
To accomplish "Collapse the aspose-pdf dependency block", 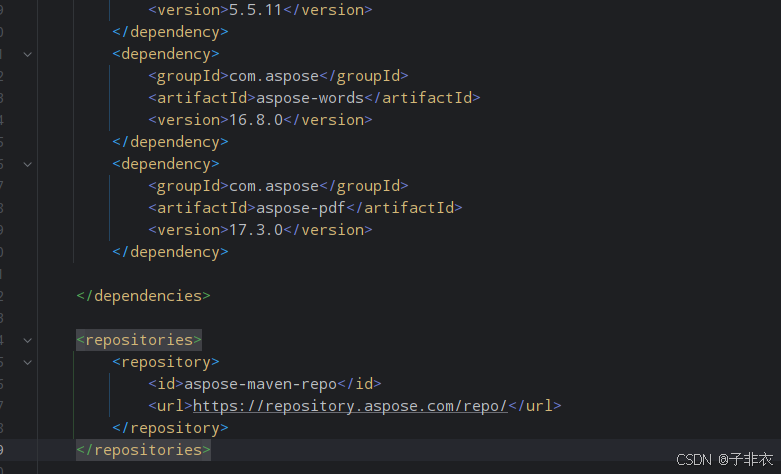I will pos(27,164).
